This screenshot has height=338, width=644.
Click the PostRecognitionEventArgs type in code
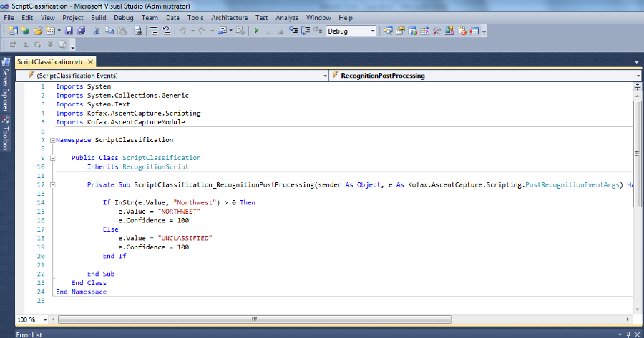(x=572, y=185)
